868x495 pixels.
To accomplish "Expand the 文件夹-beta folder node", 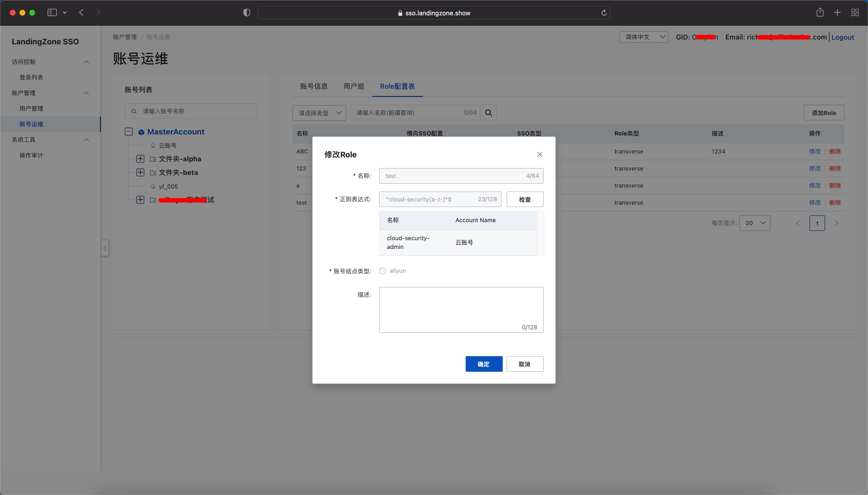I will [140, 172].
